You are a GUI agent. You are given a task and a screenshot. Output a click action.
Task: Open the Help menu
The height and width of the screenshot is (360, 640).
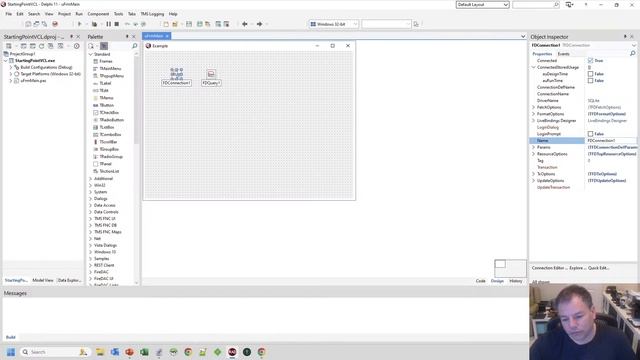tap(173, 14)
